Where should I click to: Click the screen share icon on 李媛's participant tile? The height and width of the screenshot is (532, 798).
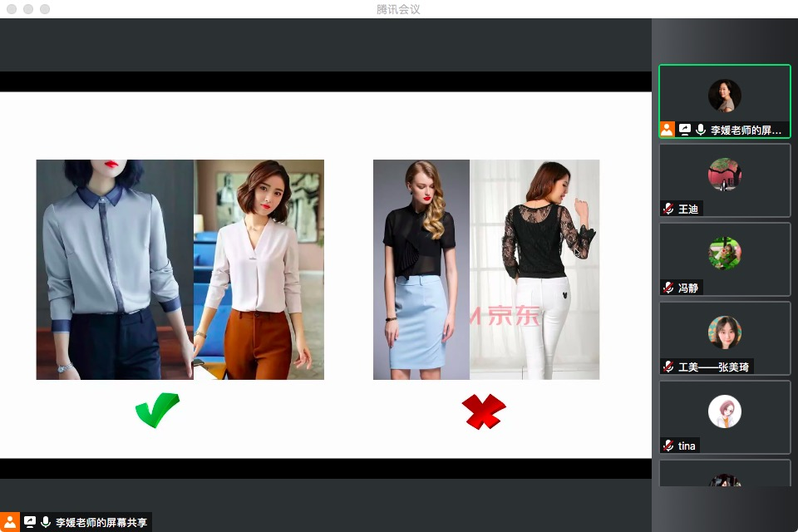coord(685,130)
